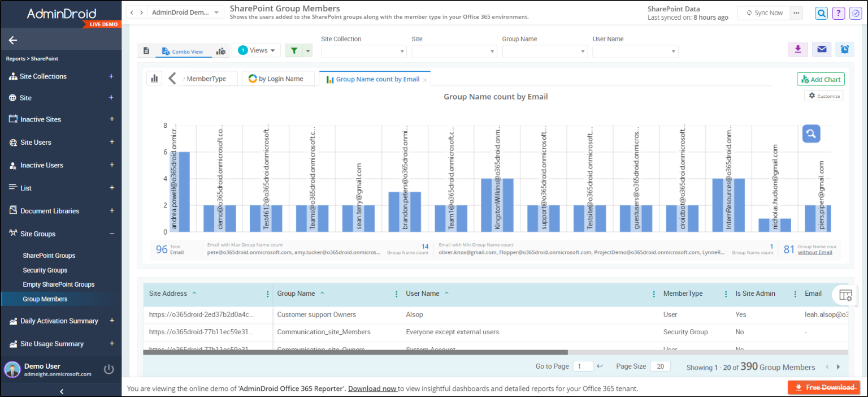Schedule the report using the alarm clock icon
This screenshot has width=868, height=397.
[x=844, y=50]
